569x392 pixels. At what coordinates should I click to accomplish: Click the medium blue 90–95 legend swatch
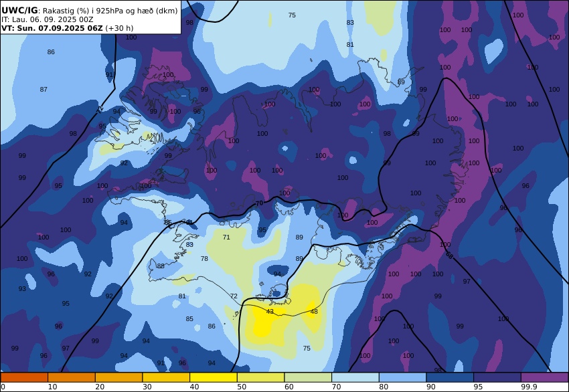[450, 377]
